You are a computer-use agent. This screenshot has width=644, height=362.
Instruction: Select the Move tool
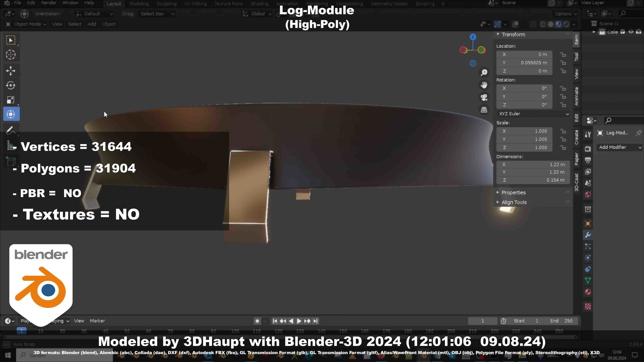coord(11,71)
